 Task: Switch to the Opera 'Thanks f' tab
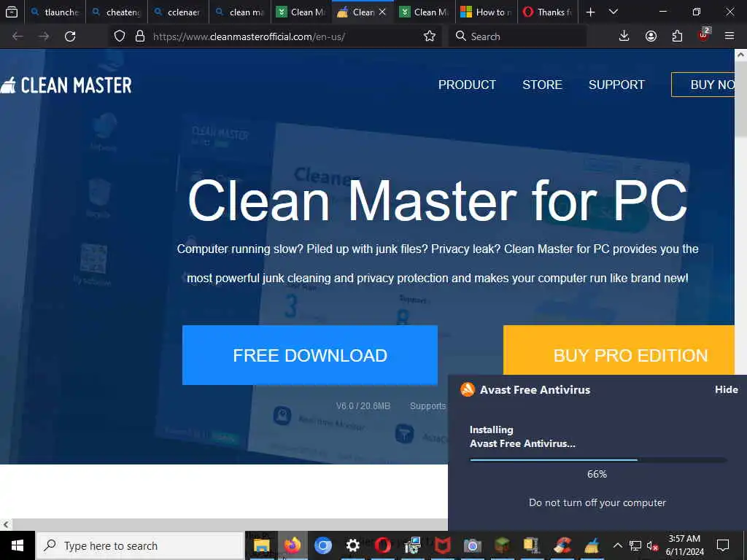click(x=547, y=12)
